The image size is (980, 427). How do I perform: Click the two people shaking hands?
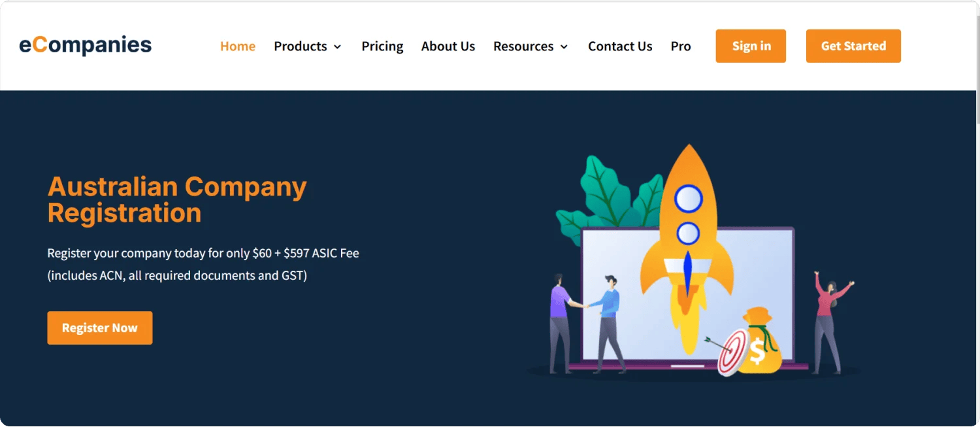pyautogui.click(x=586, y=324)
